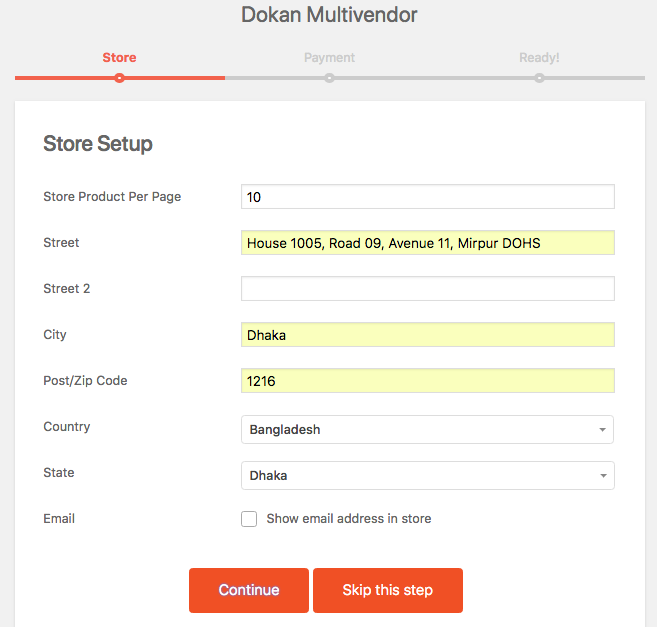The height and width of the screenshot is (627, 657).
Task: Click the Continue button
Action: [x=249, y=590]
